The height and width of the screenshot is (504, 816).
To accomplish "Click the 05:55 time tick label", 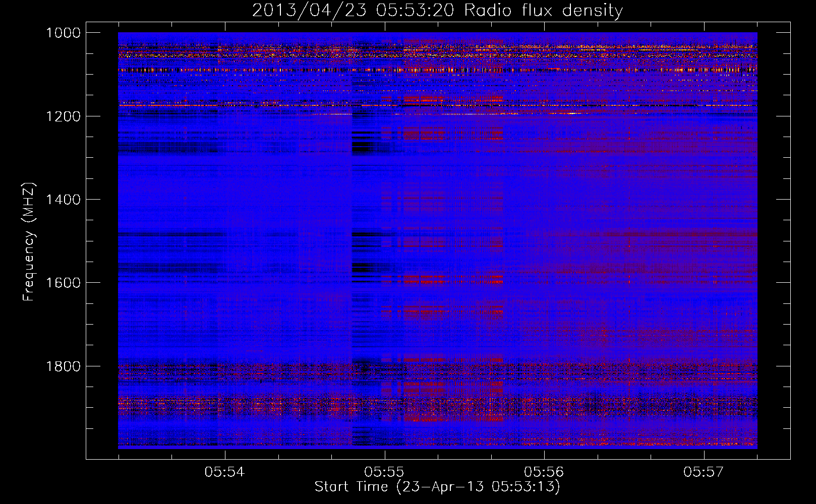I will pos(384,472).
